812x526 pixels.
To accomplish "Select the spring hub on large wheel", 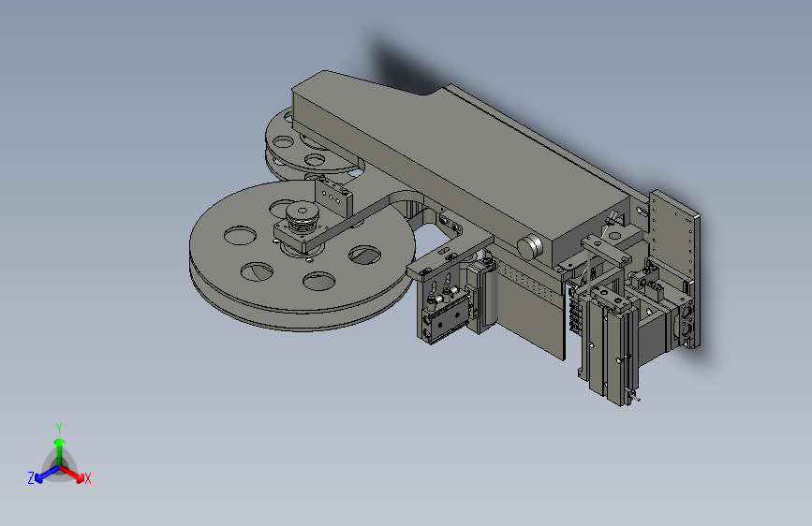I will [x=303, y=215].
